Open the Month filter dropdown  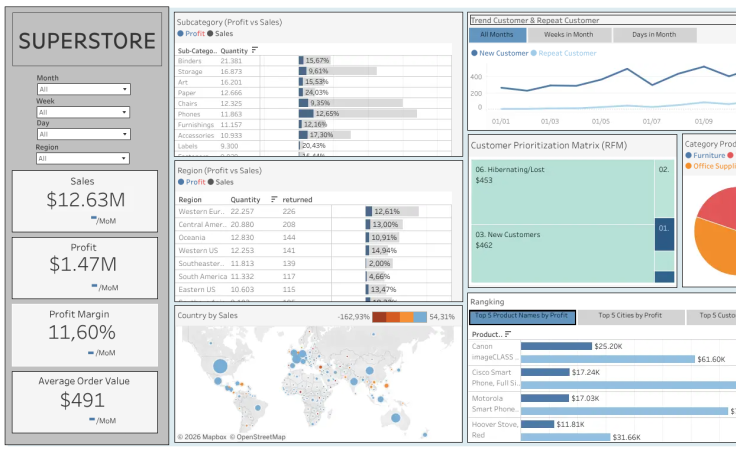tap(84, 89)
